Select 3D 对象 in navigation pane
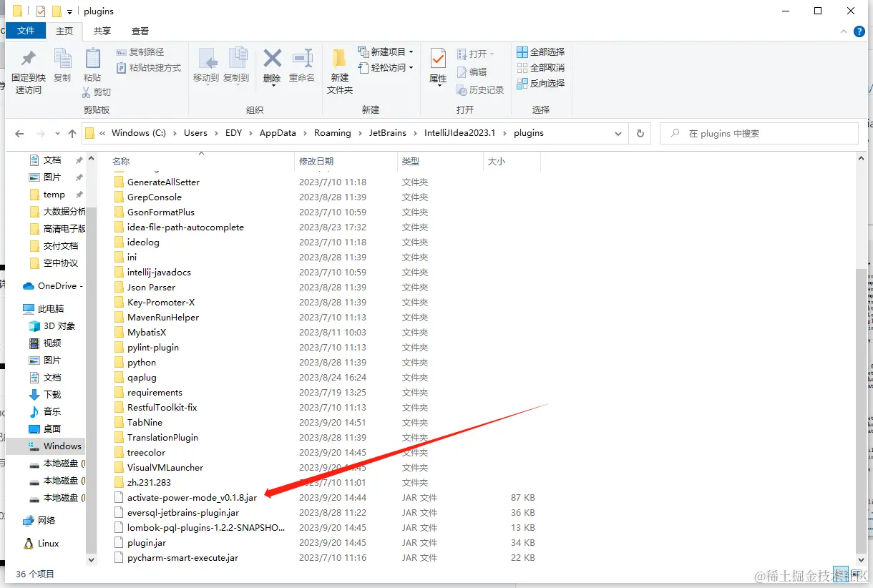 [52, 326]
